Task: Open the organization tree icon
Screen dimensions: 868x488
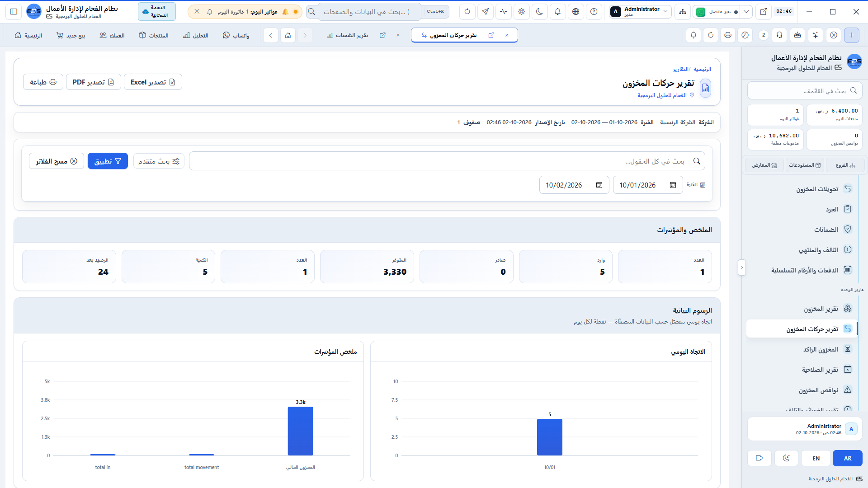Action: [683, 12]
